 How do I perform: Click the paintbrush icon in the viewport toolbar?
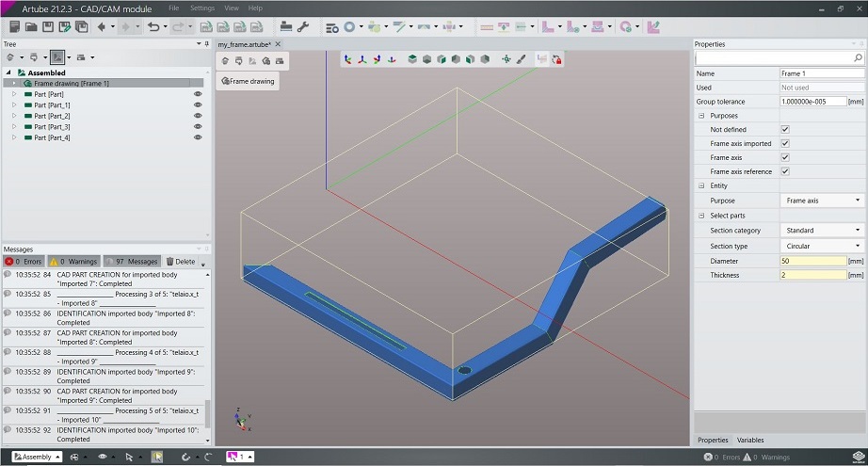click(x=521, y=59)
